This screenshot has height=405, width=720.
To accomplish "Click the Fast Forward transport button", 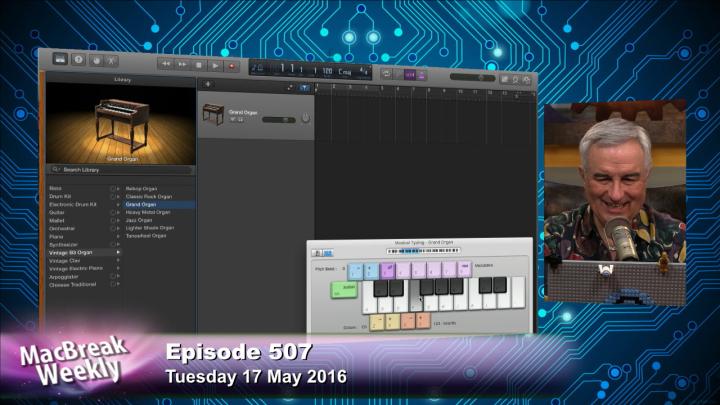I will 182,65.
